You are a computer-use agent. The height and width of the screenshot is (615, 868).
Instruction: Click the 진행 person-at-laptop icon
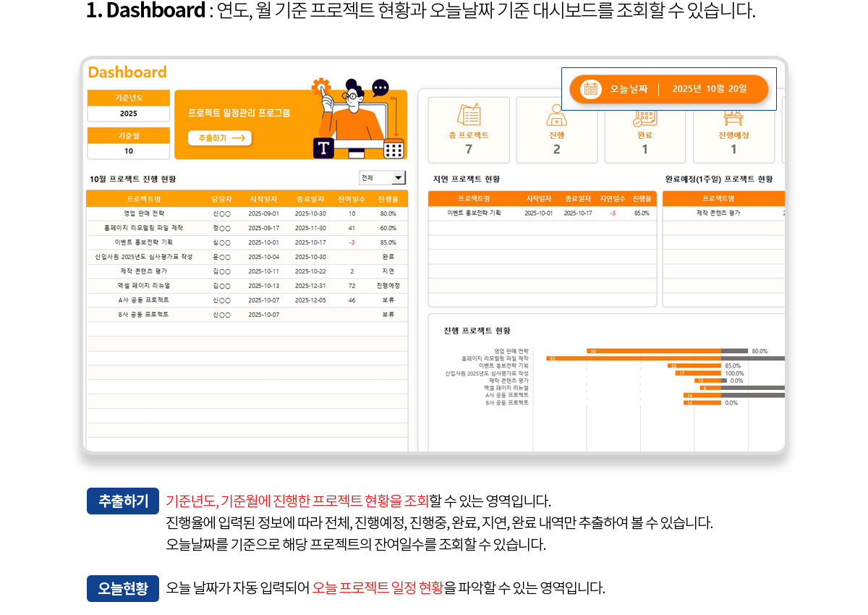(556, 115)
